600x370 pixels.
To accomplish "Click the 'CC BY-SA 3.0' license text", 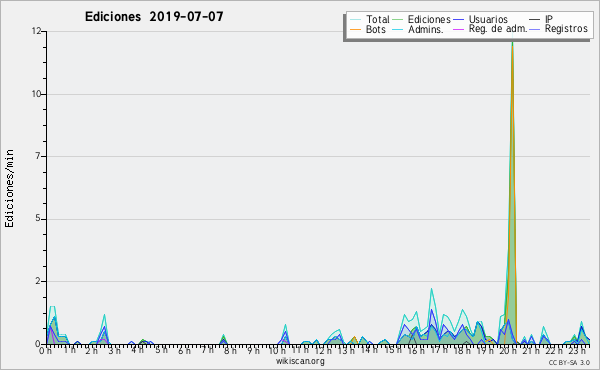I will click(569, 362).
